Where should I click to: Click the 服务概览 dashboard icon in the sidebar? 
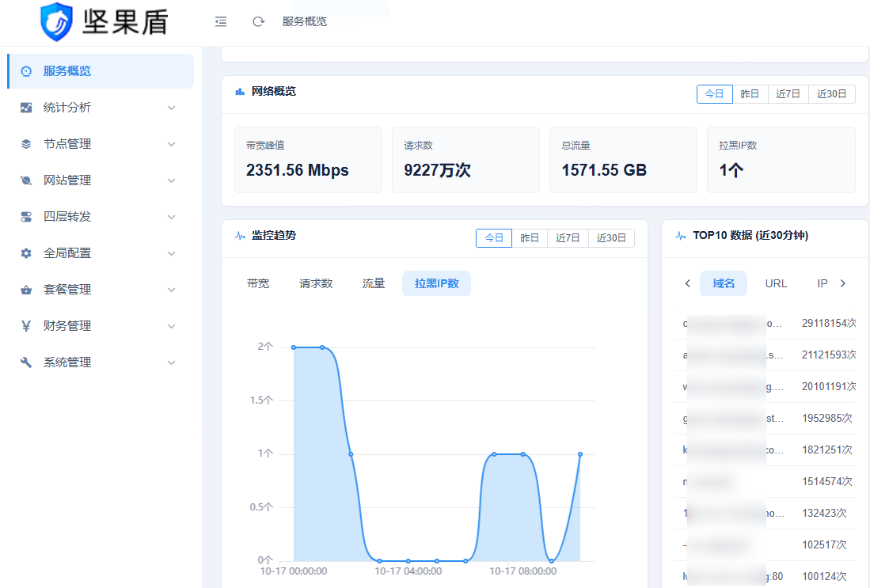(26, 71)
